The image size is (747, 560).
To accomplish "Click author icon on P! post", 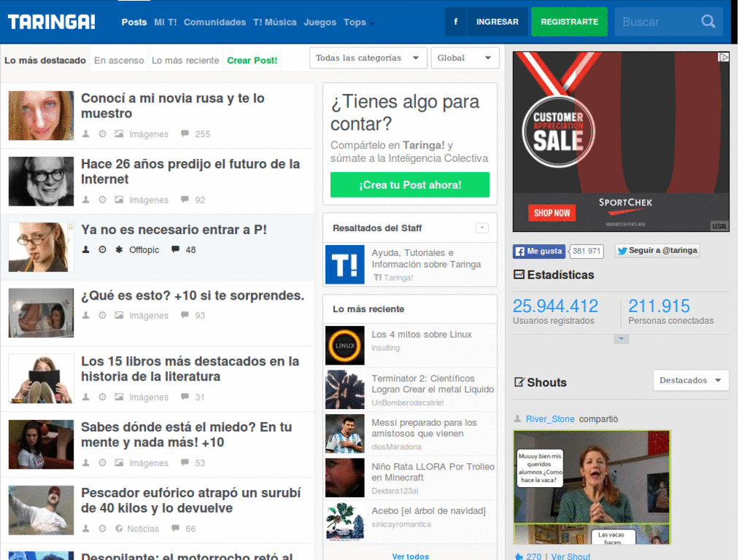I will click(86, 249).
